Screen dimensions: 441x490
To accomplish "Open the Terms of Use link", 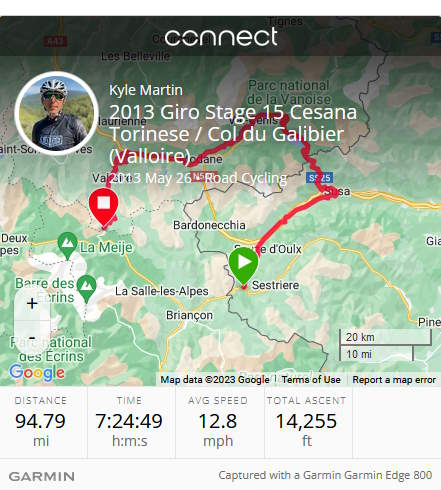I will 311,379.
